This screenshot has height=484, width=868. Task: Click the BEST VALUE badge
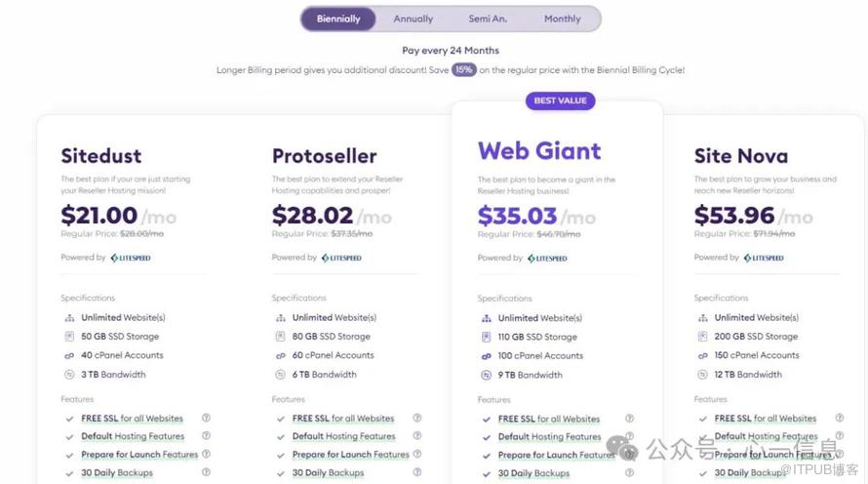559,101
